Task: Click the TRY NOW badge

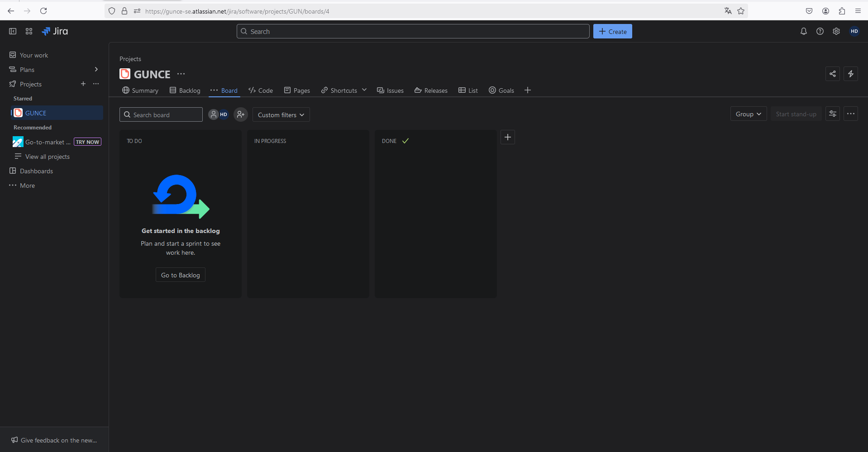Action: click(87, 142)
